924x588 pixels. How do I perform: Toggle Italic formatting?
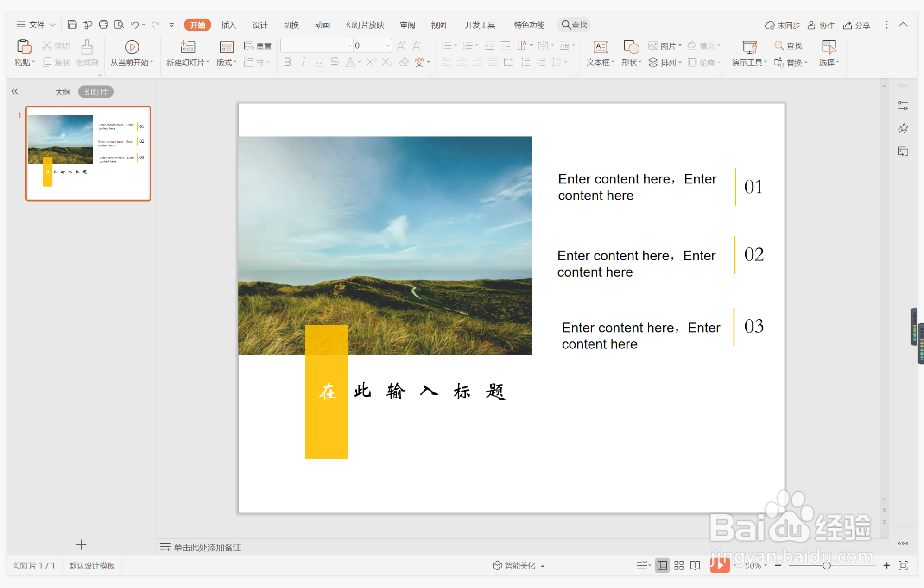point(303,62)
